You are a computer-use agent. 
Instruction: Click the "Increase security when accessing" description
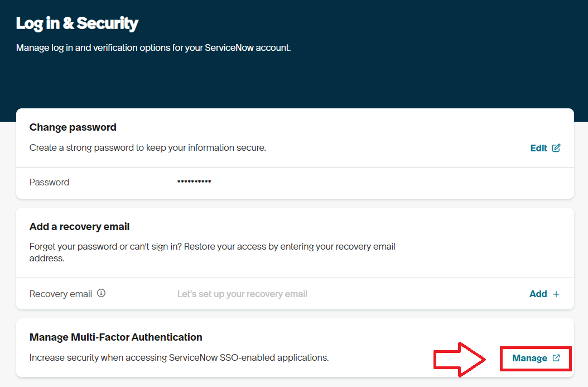click(x=179, y=357)
